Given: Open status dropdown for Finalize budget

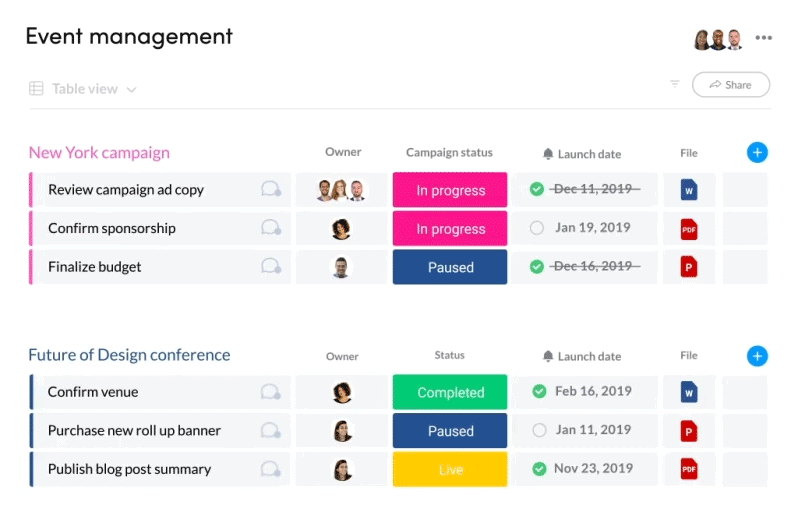Looking at the screenshot, I should coord(450,267).
